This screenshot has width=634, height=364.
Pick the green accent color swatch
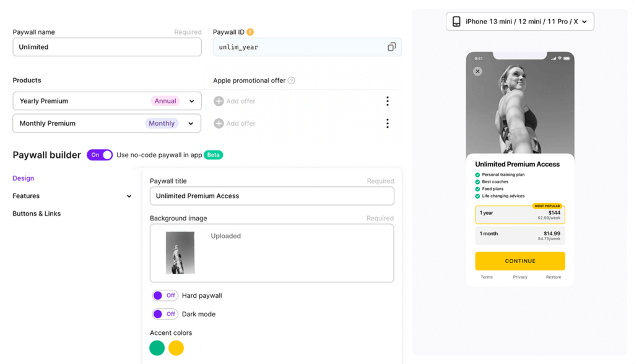pyautogui.click(x=157, y=349)
